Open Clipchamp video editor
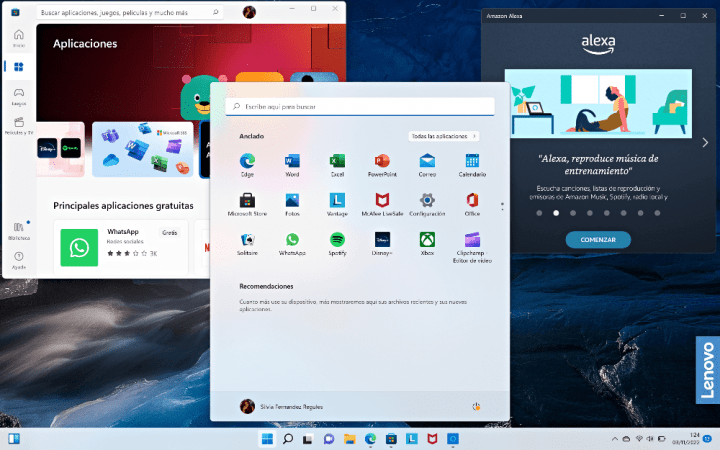720x450 pixels. click(472, 248)
